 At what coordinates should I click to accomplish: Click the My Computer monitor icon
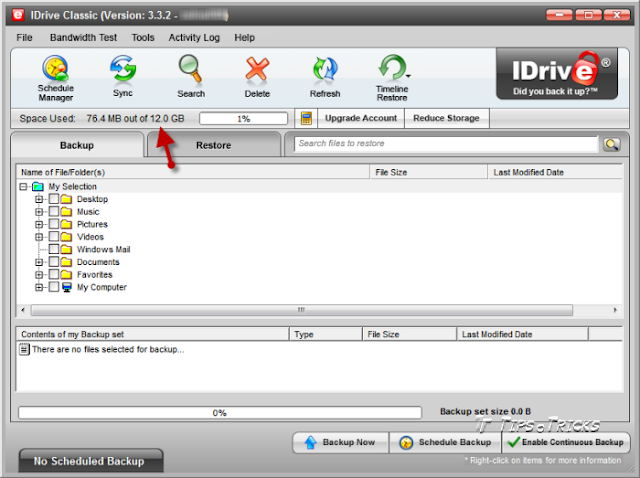(x=67, y=287)
